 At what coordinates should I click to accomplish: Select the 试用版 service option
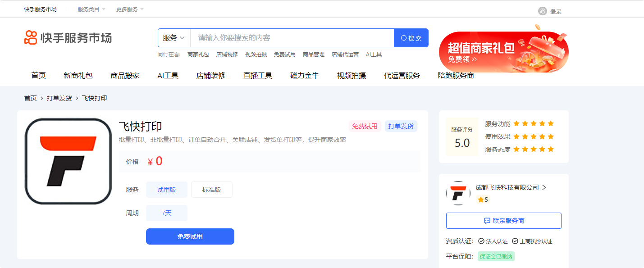(166, 190)
